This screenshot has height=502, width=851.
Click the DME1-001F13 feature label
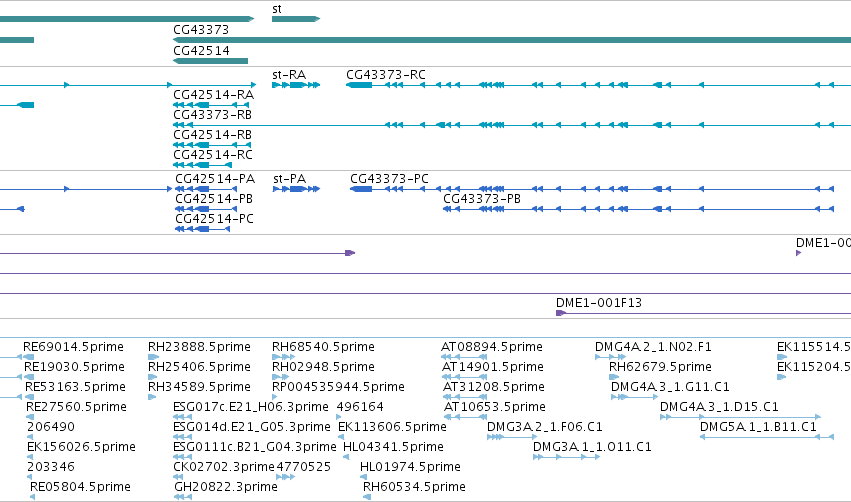(x=599, y=303)
